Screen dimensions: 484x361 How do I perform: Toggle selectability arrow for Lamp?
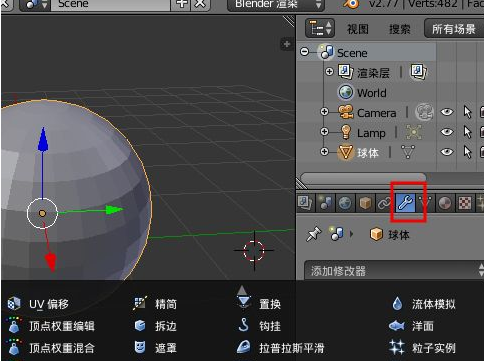[x=468, y=132]
